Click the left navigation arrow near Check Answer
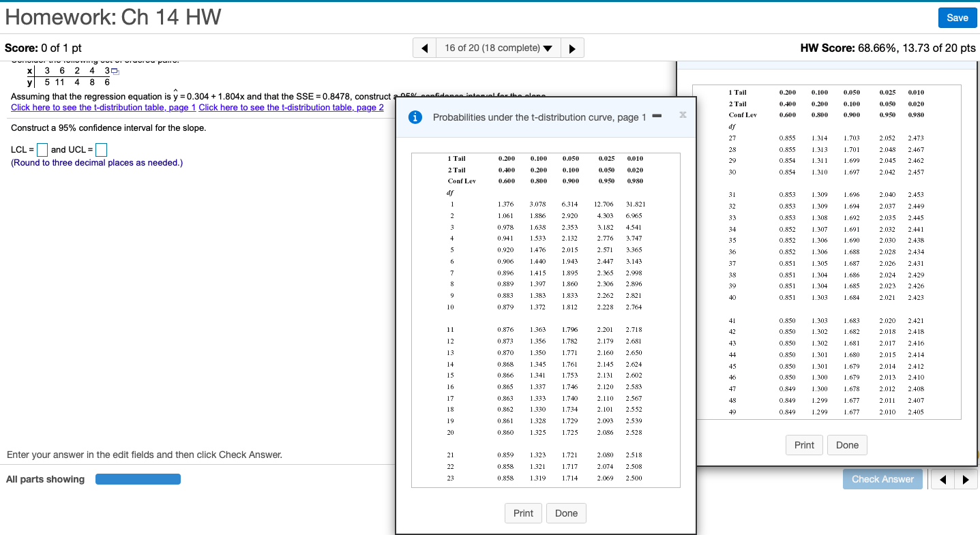The height and width of the screenshot is (535, 980). pos(942,479)
